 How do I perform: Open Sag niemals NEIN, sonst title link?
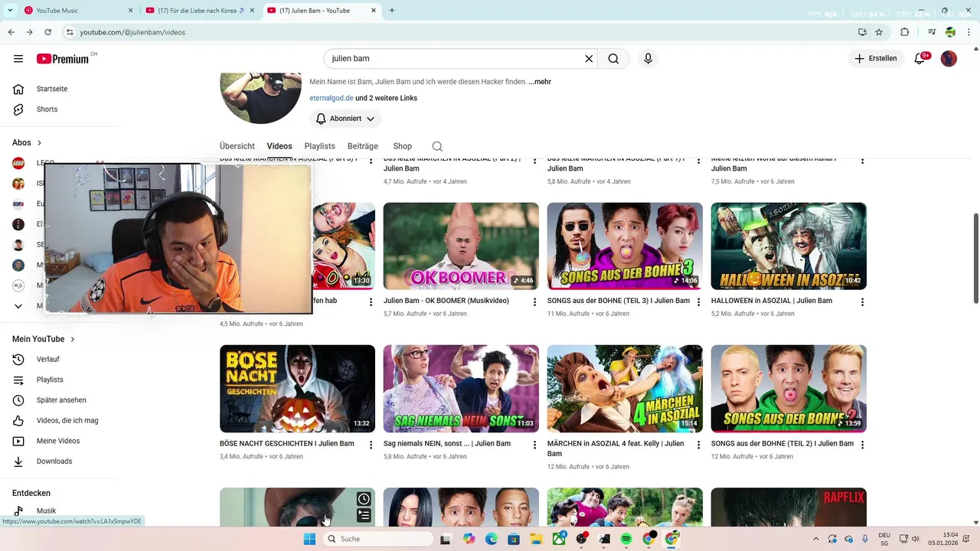pos(447,443)
